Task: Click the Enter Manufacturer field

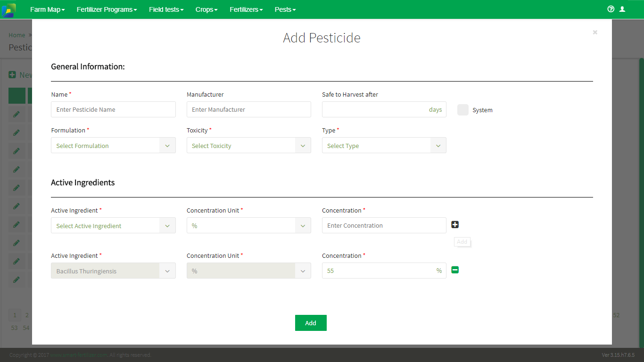Action: pos(249,109)
